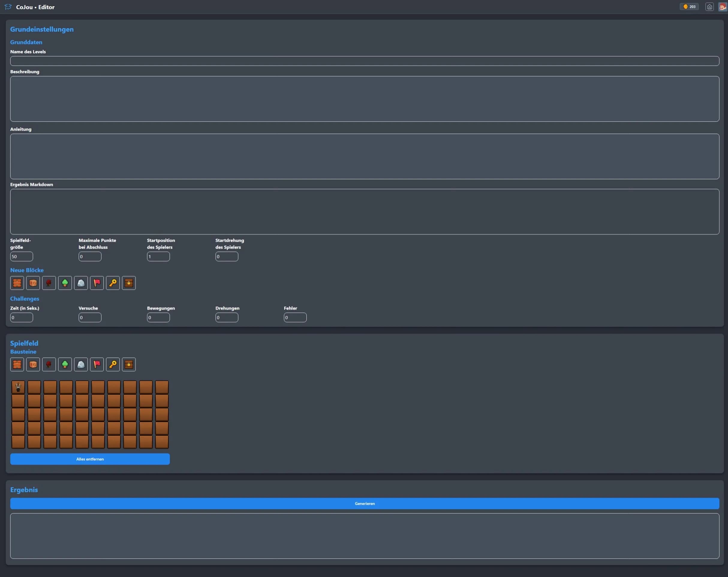728x577 pixels.
Task: Click the Alles entfernen button
Action: pos(90,459)
